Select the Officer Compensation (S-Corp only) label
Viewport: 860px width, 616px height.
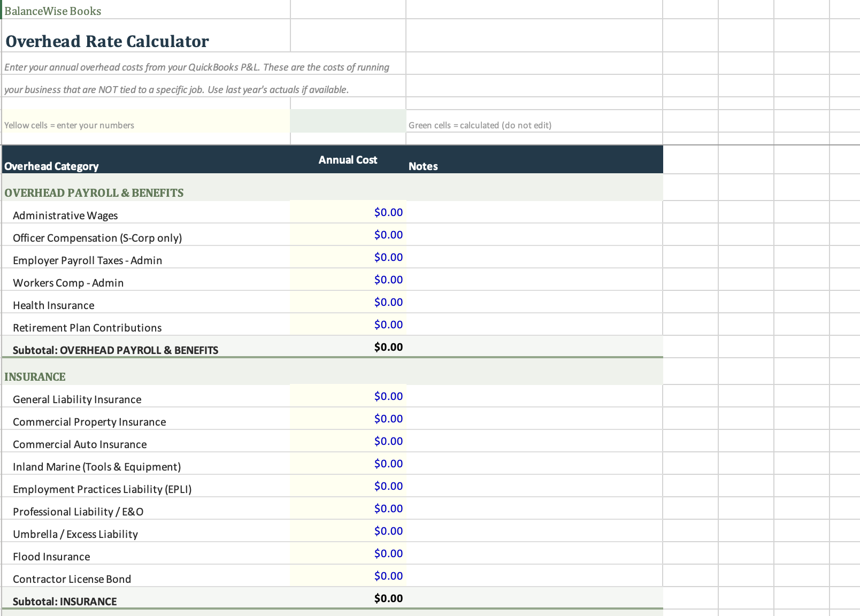[97, 238]
